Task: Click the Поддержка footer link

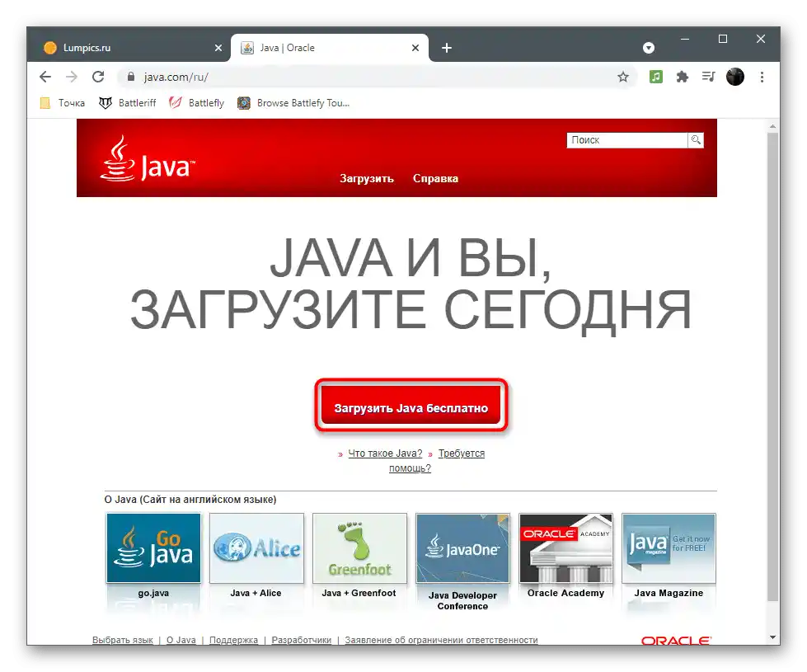Action: click(233, 640)
